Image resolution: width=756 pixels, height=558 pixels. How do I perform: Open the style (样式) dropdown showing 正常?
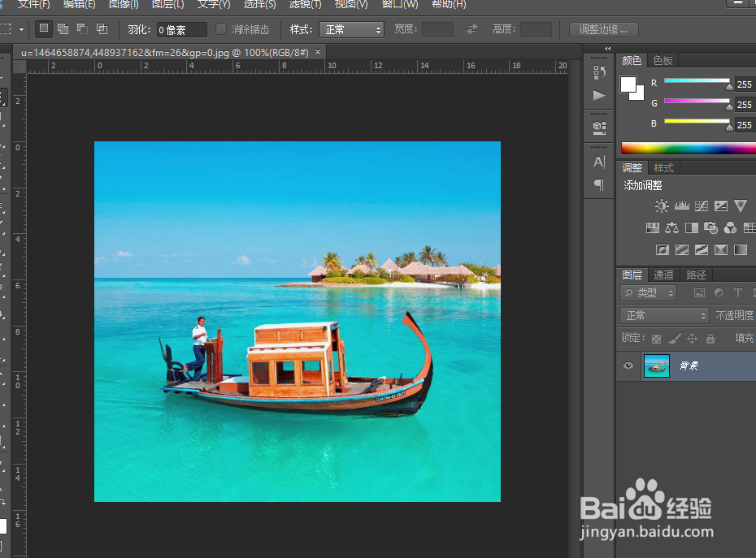pyautogui.click(x=351, y=30)
